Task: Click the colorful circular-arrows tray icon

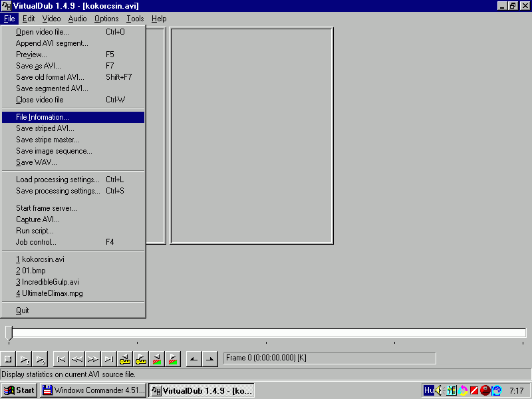Action: click(463, 390)
